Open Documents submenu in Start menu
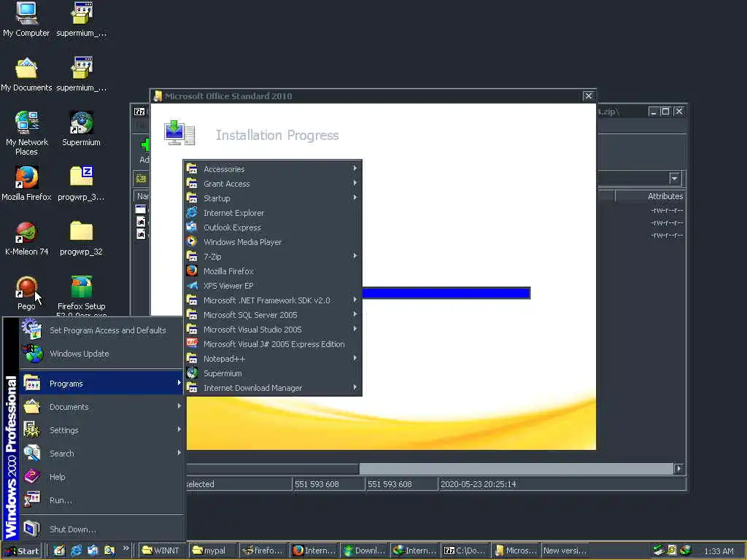This screenshot has height=560, width=747. pyautogui.click(x=101, y=407)
